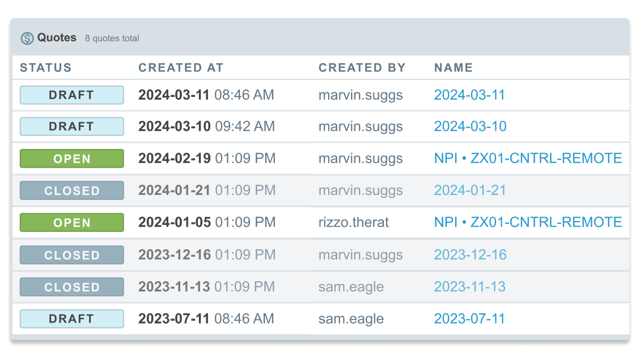
Task: Sort by the Status column header
Action: click(x=45, y=68)
